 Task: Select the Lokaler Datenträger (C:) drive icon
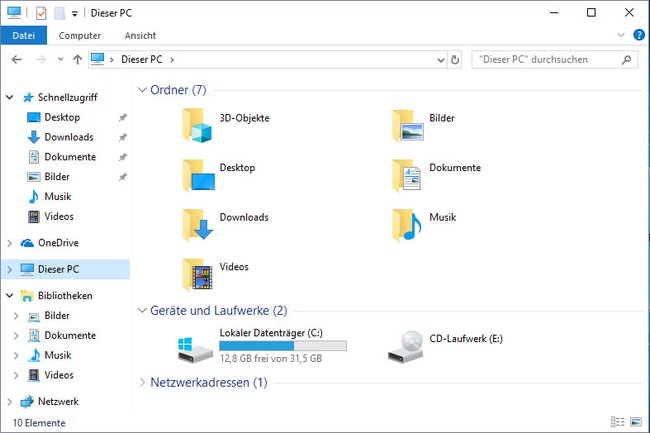(195, 349)
